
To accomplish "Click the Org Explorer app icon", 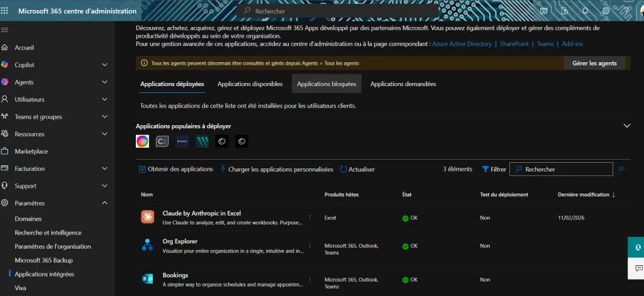I will [147, 246].
